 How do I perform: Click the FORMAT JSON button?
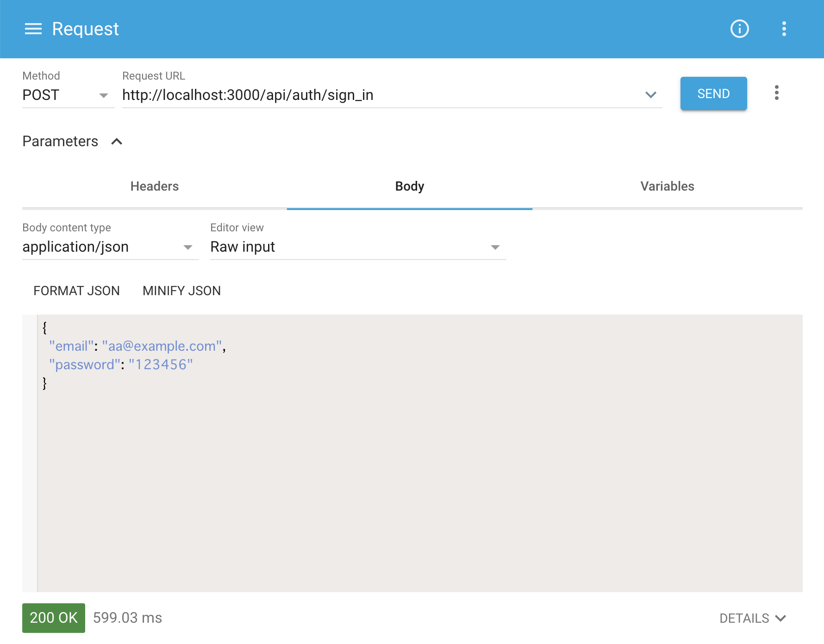click(x=76, y=291)
